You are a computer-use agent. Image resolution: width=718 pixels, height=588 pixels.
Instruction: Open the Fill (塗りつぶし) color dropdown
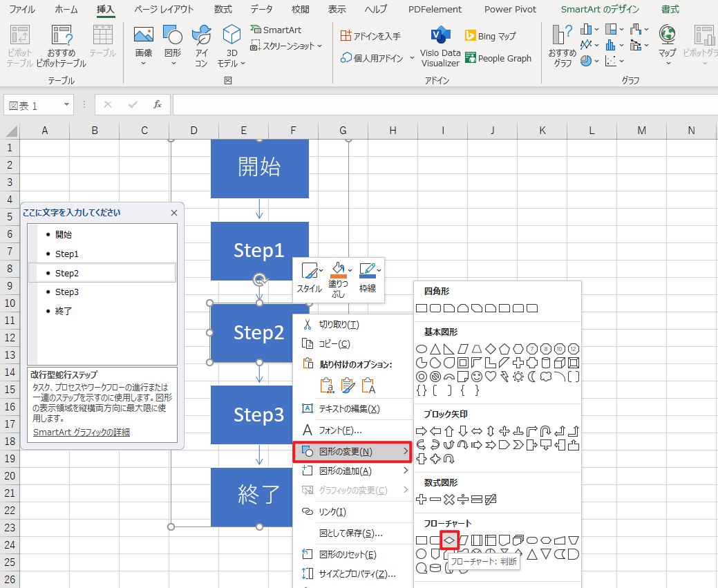click(339, 280)
